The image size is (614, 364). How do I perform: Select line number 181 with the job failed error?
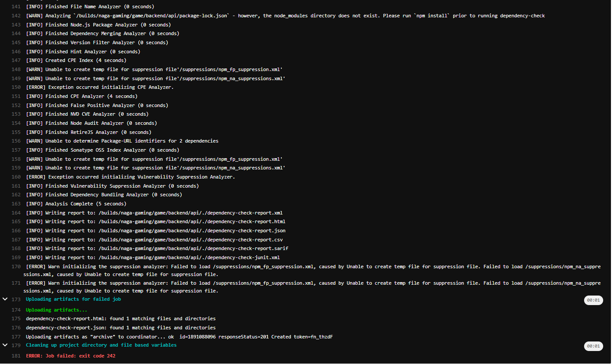(16, 355)
